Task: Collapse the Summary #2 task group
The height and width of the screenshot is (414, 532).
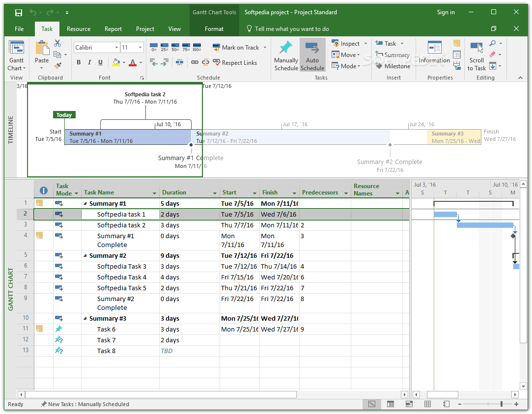Action: 85,256
